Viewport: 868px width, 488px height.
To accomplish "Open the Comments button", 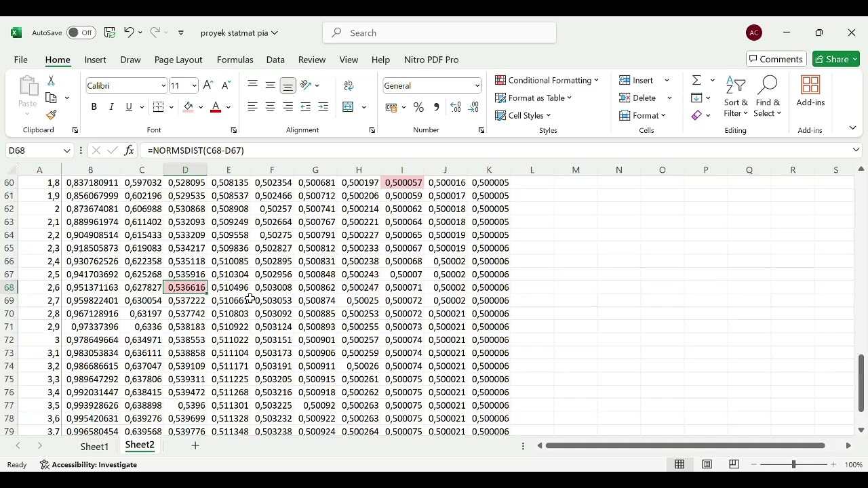I will pos(776,59).
